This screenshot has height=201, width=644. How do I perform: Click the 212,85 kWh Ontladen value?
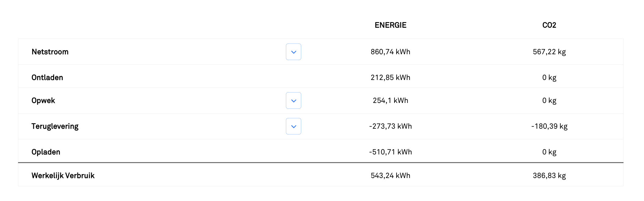pos(390,78)
